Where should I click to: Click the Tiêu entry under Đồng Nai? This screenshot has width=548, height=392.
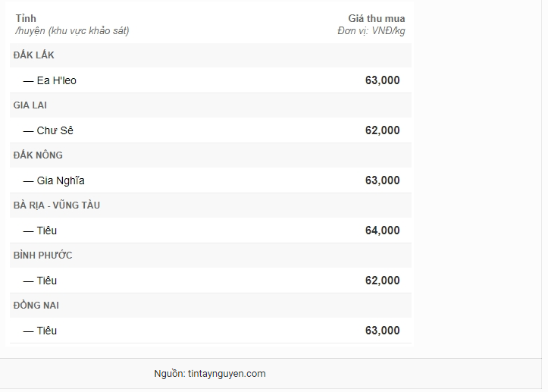(46, 331)
